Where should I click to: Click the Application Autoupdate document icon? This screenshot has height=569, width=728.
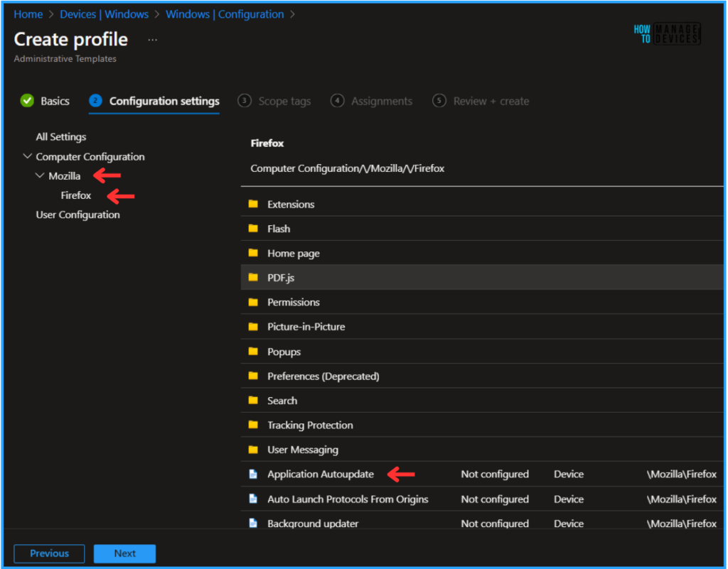[253, 474]
